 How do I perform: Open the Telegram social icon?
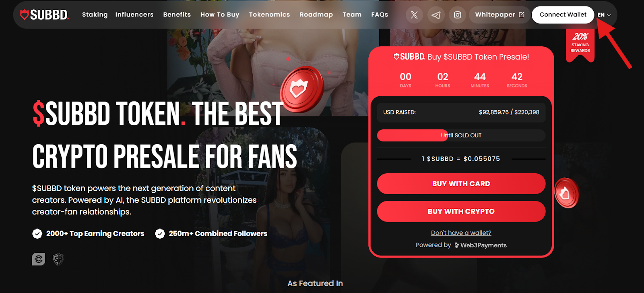(436, 15)
